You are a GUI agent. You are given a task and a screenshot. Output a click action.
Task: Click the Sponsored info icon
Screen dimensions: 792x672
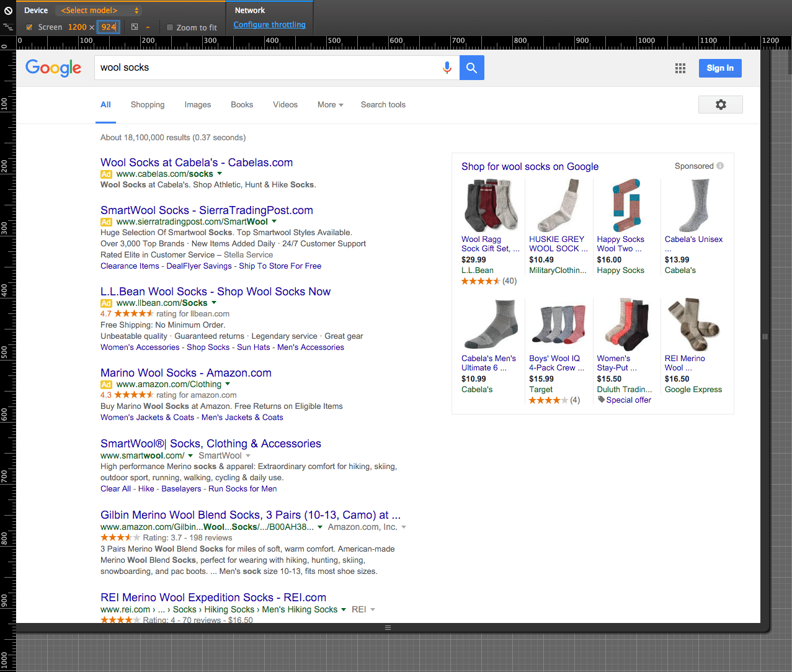[x=720, y=166]
